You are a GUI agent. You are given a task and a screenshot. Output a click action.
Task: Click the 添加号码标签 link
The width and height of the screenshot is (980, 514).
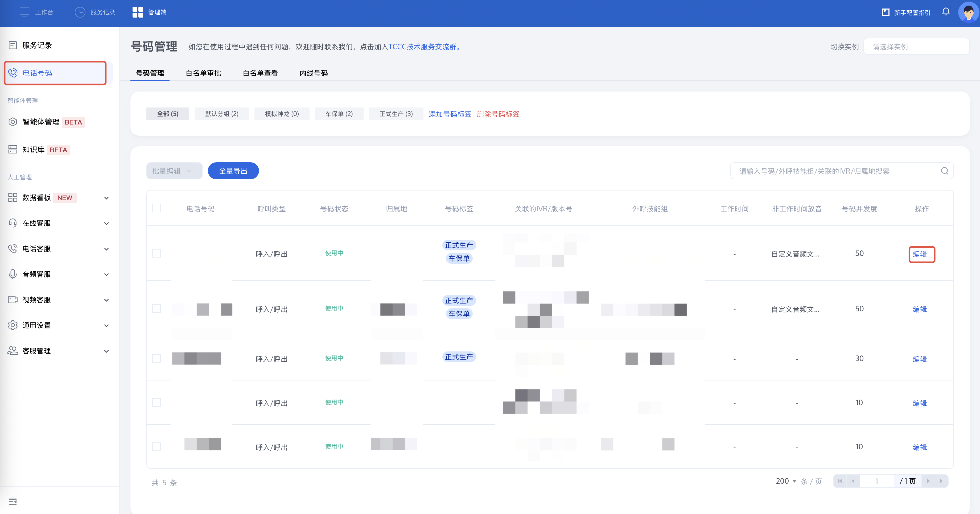[x=450, y=114]
